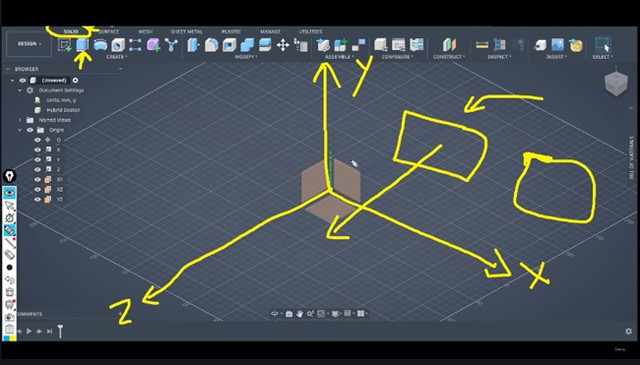
Task: Click the Insert McMaster-Carr Component icon
Action: point(576,45)
